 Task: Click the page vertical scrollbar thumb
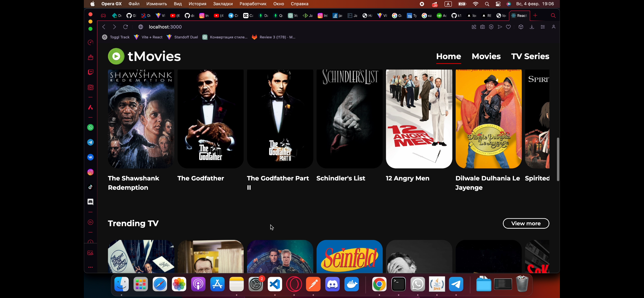tap(558, 159)
